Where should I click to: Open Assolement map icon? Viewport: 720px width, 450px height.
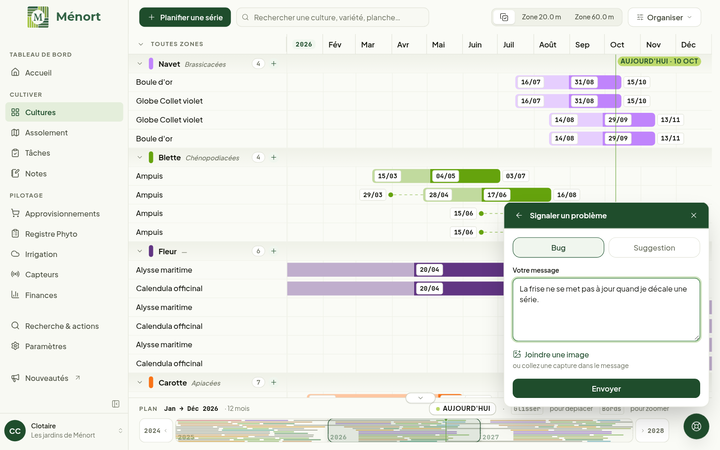click(x=15, y=132)
